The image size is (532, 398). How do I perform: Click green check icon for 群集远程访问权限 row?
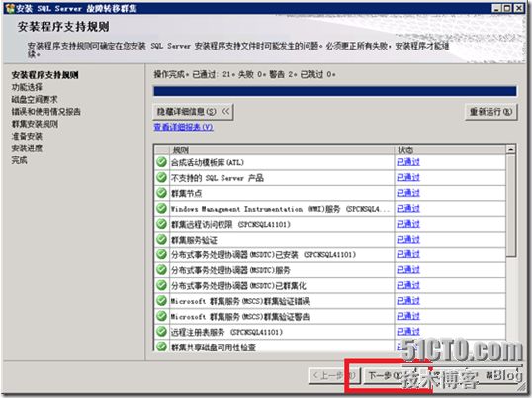tap(161, 224)
